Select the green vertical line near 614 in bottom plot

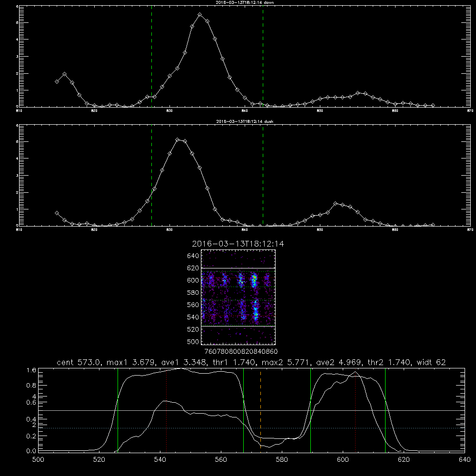(385, 410)
